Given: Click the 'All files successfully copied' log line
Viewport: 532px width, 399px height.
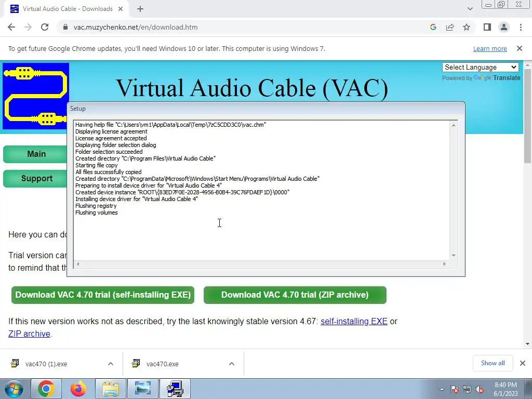Looking at the screenshot, I should pyautogui.click(x=108, y=172).
